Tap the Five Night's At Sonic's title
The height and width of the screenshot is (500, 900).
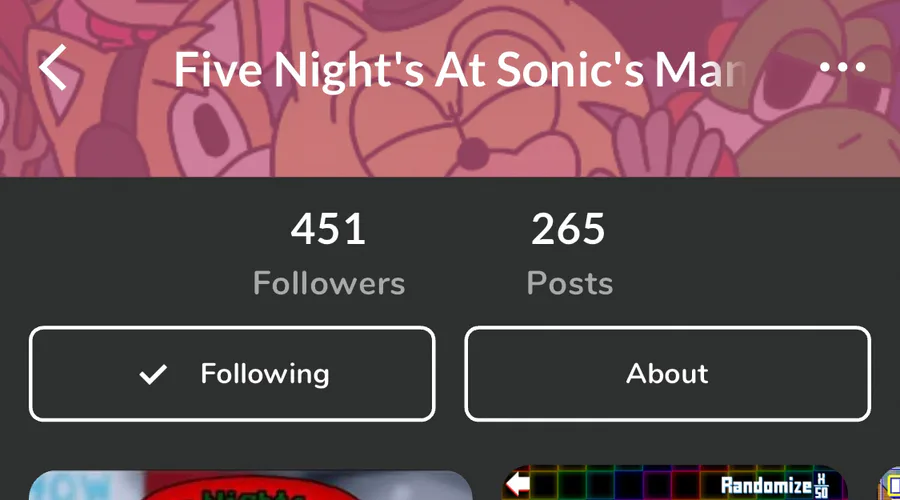(x=461, y=70)
